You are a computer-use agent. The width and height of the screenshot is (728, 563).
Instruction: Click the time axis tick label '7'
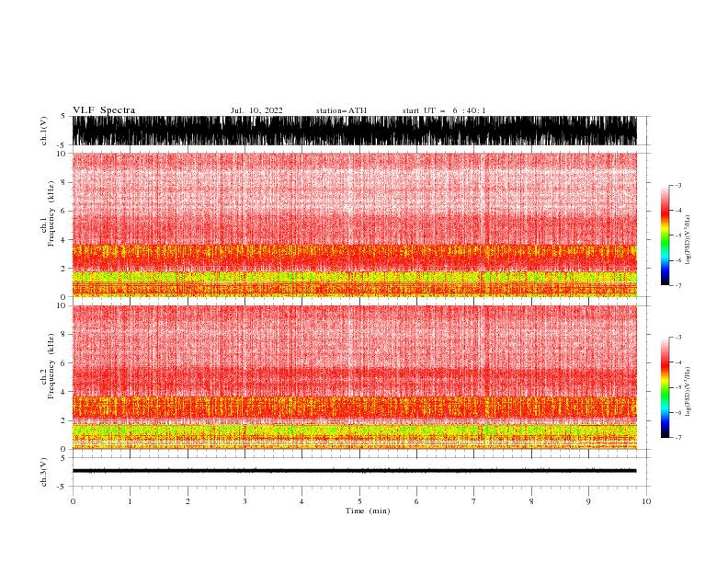tap(474, 501)
